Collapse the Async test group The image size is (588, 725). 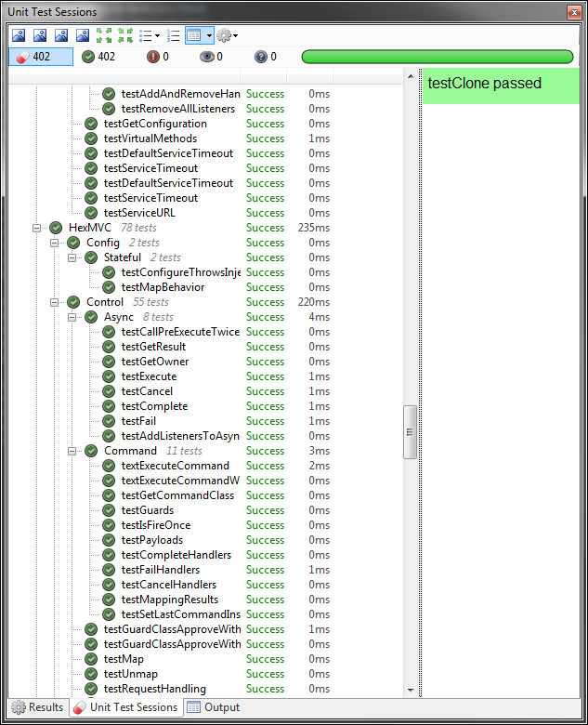point(72,317)
